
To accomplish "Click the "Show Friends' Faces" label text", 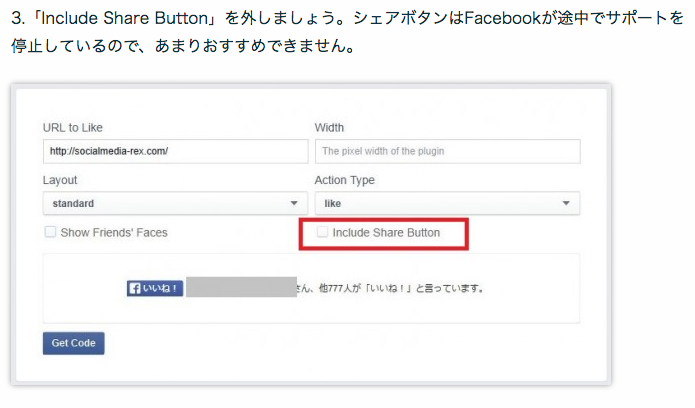I will click(114, 232).
